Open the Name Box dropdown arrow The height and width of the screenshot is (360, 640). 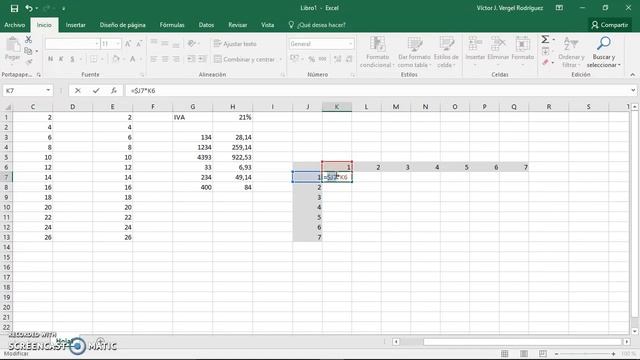[48, 91]
